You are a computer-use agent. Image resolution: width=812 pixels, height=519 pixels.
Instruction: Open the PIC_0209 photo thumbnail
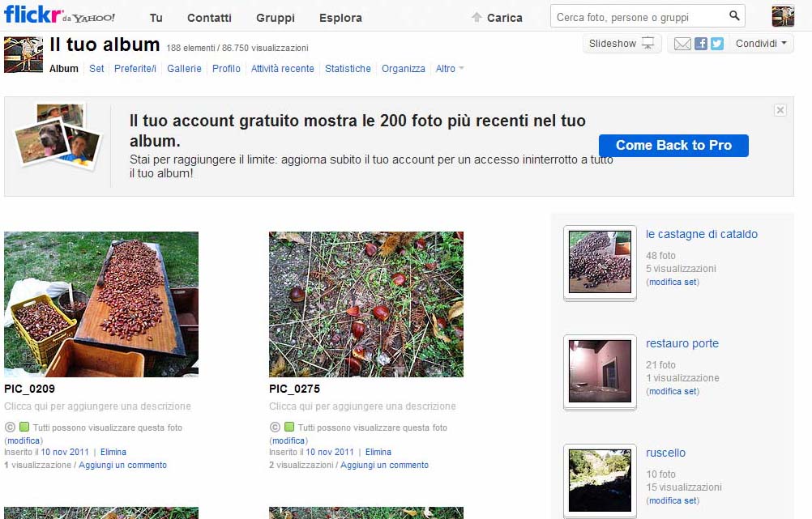click(101, 304)
